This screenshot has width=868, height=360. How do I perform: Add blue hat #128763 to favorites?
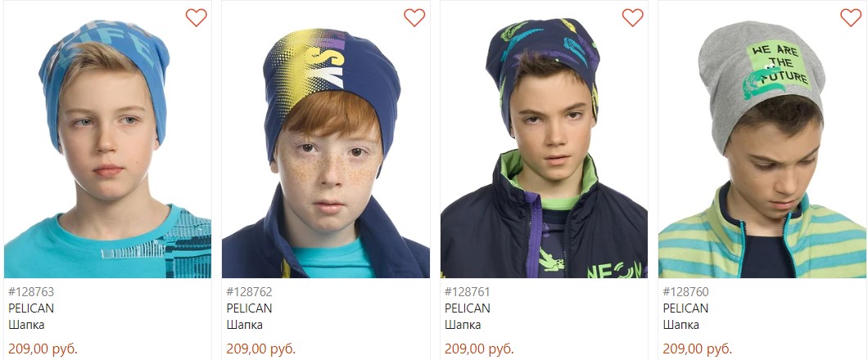pos(196,18)
